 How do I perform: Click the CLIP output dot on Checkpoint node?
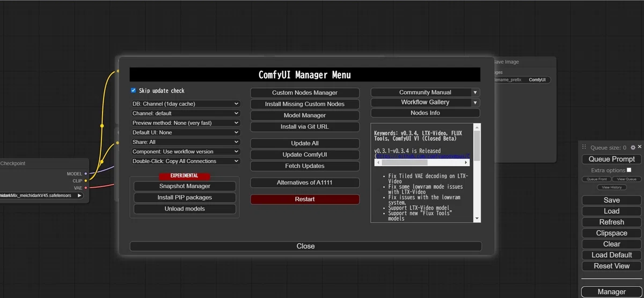tap(85, 181)
